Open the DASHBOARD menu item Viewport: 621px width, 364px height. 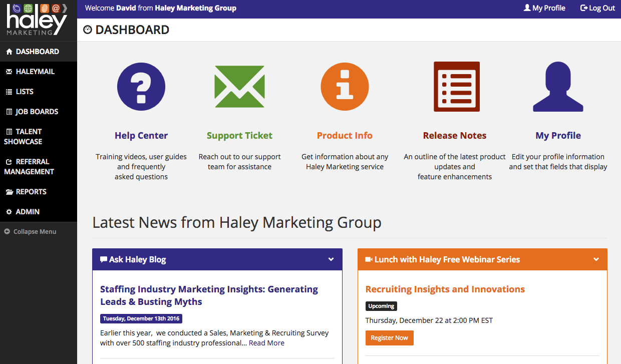39,52
